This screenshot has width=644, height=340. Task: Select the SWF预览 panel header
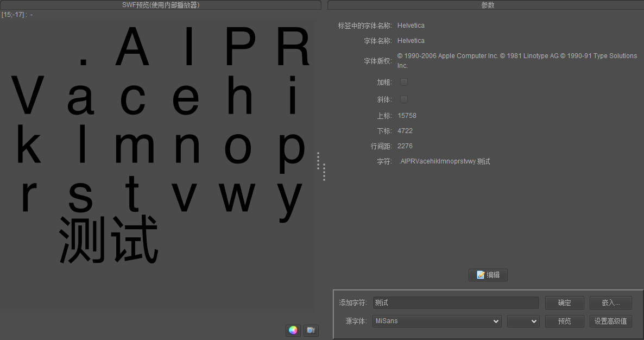tap(161, 5)
